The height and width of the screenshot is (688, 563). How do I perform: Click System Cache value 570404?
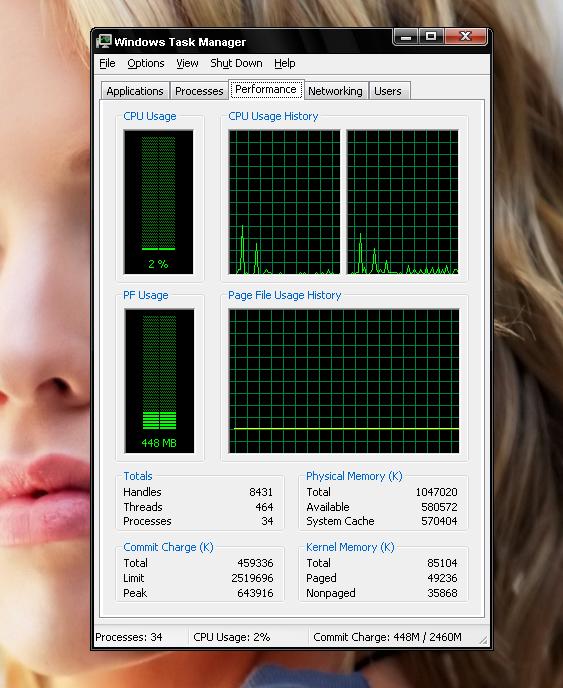click(x=439, y=521)
